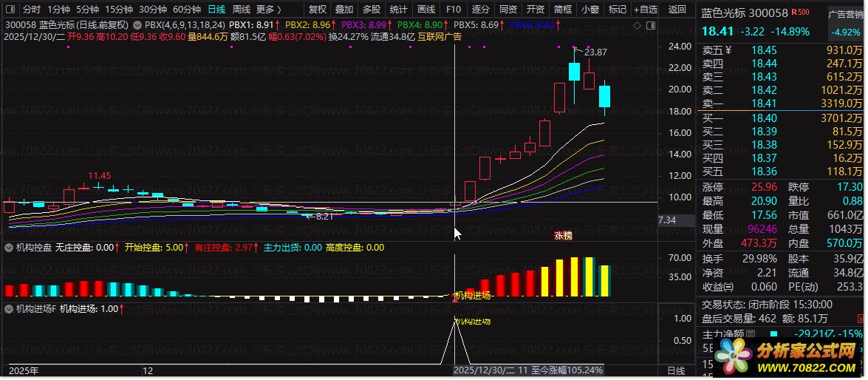
Task: Click the 23.87 high price label
Action: (595, 52)
